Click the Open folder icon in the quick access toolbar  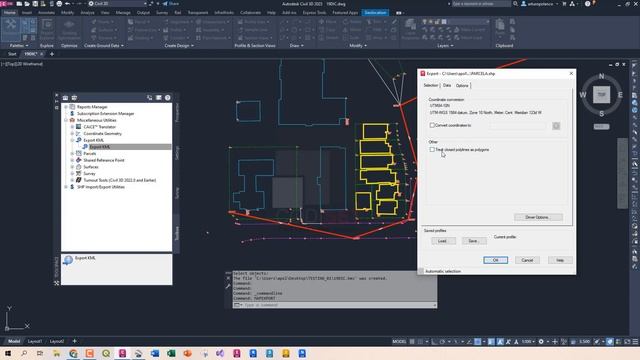(x=27, y=4)
